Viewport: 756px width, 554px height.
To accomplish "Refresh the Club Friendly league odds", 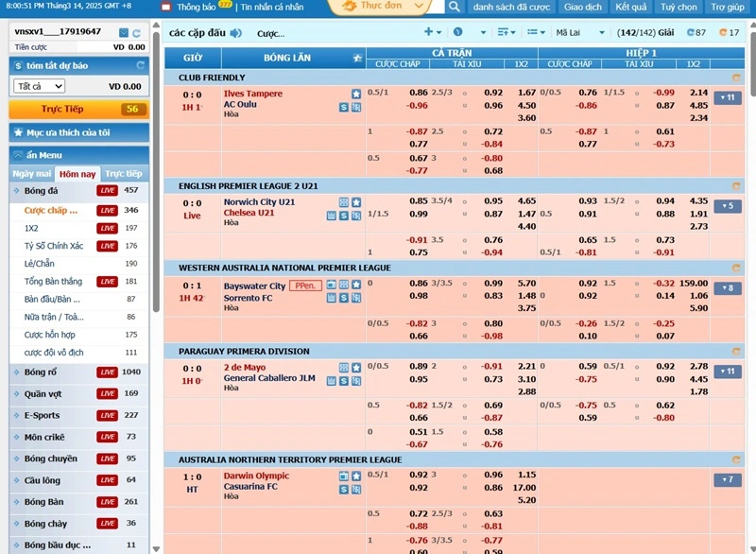I will [736, 78].
